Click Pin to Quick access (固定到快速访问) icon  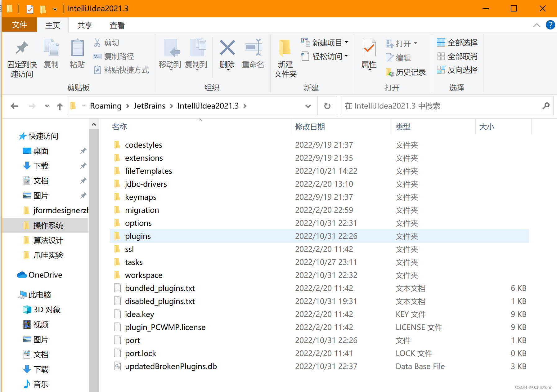coord(22,48)
